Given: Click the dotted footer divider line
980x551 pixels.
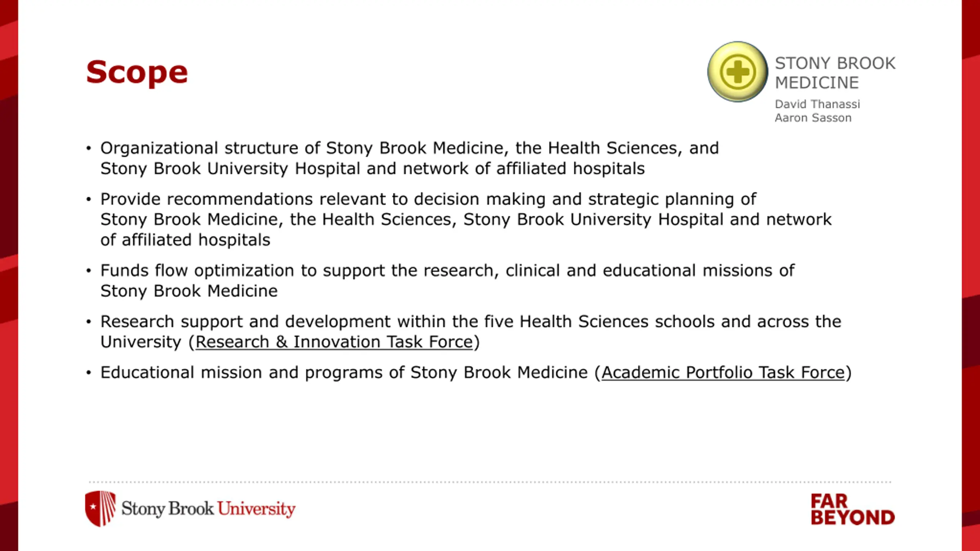Looking at the screenshot, I should pos(490,482).
